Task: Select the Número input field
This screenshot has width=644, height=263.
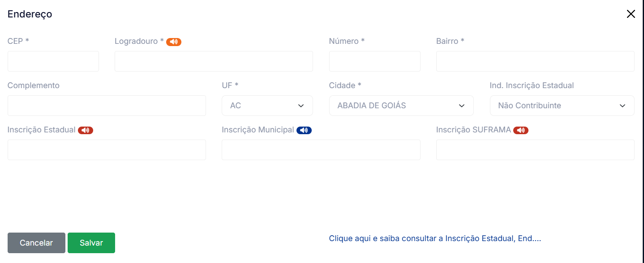Action: tap(374, 61)
